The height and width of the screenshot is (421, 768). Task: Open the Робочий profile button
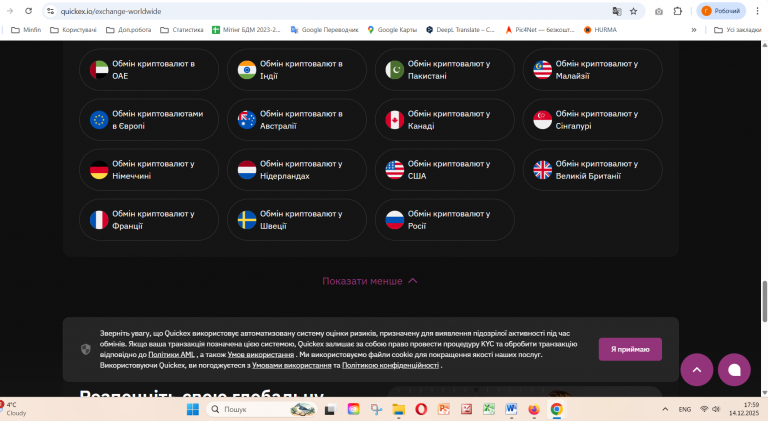click(x=721, y=11)
